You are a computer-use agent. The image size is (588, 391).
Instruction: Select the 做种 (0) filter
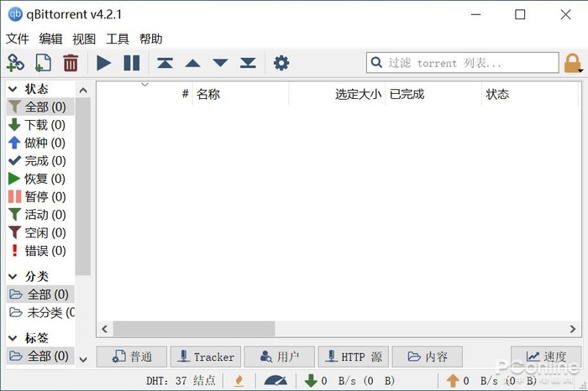pos(40,143)
